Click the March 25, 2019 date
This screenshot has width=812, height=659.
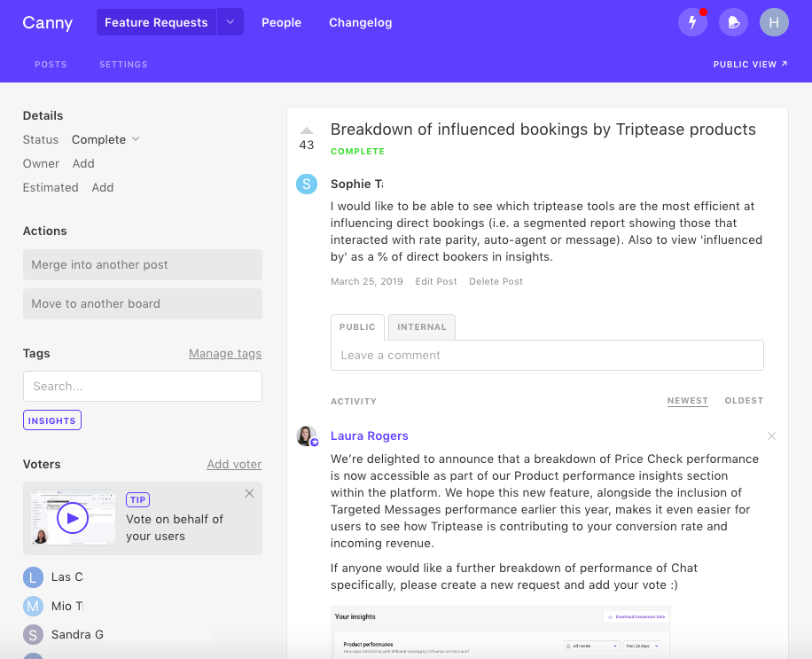[367, 281]
